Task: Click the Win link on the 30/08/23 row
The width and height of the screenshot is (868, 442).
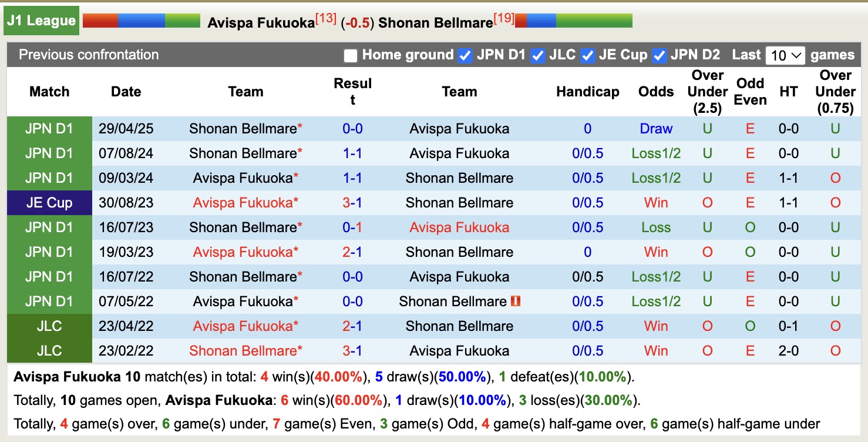Action: click(x=655, y=202)
